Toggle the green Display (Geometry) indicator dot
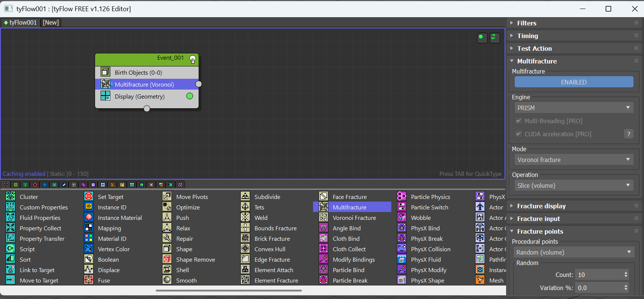This screenshot has width=644, height=299. pos(190,96)
